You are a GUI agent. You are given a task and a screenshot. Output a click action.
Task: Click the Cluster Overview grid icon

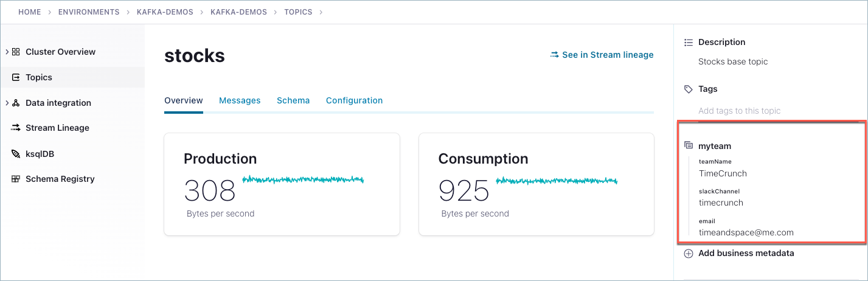[x=16, y=52]
